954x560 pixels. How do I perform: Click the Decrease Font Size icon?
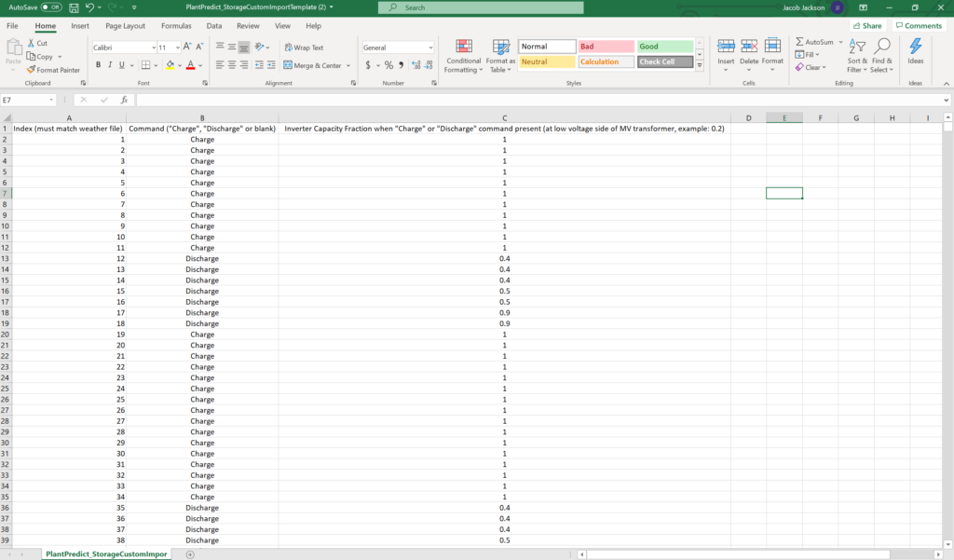tap(199, 47)
